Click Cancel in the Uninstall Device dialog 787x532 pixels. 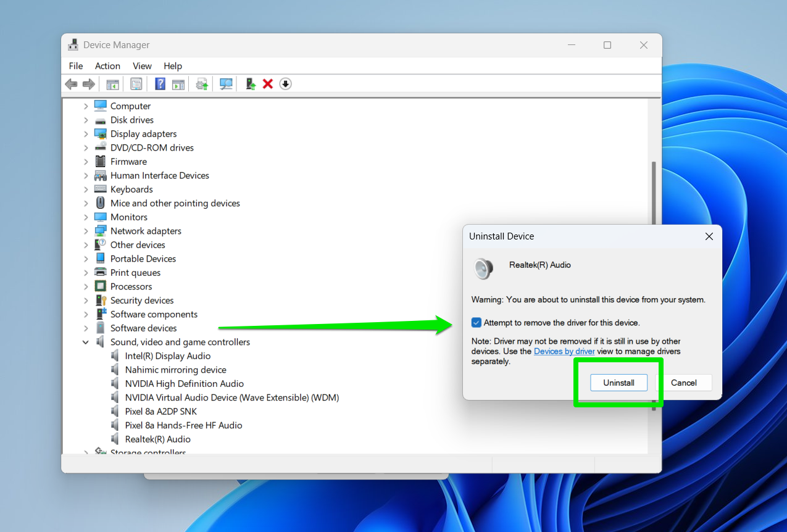[x=684, y=383]
